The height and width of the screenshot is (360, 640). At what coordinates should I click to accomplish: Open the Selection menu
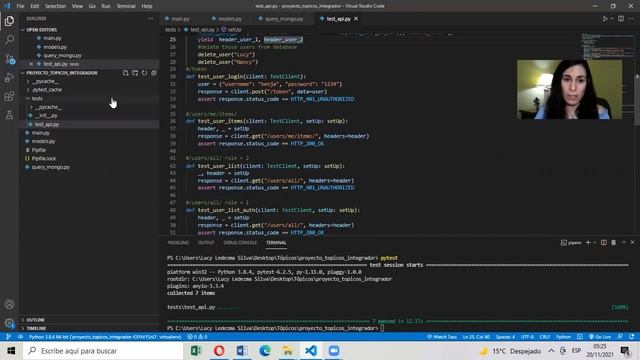(x=55, y=6)
